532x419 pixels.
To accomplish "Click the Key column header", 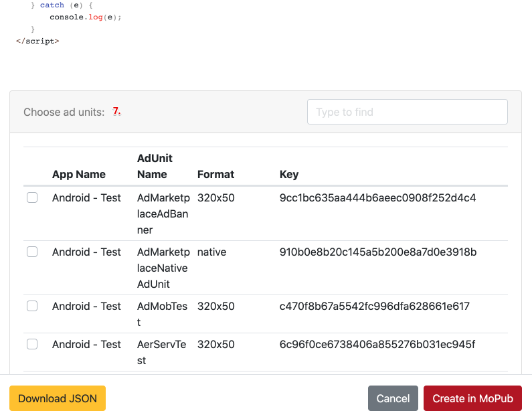I will click(x=289, y=175).
